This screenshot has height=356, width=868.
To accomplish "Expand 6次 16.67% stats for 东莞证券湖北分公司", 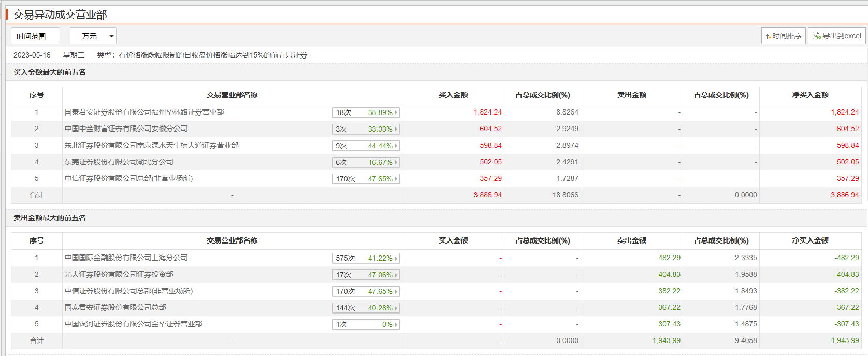I will 366,162.
